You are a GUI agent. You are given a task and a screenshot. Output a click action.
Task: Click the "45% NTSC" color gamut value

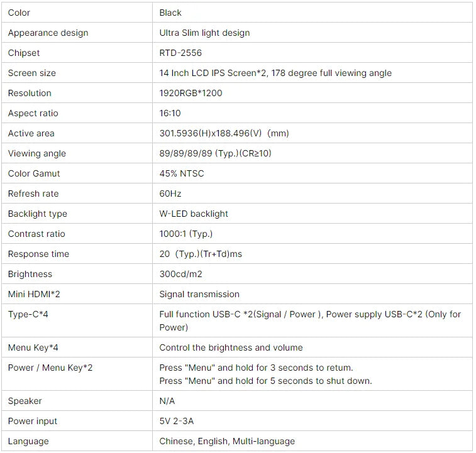point(182,173)
